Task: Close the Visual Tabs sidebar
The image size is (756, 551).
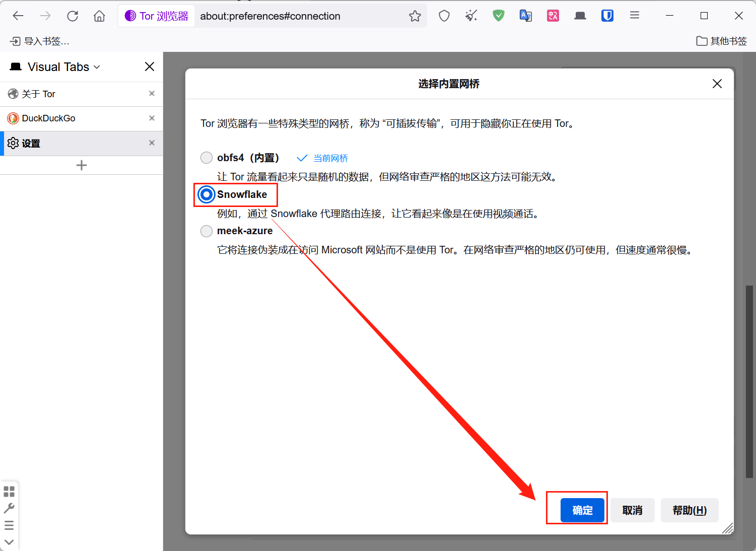Action: 150,66
